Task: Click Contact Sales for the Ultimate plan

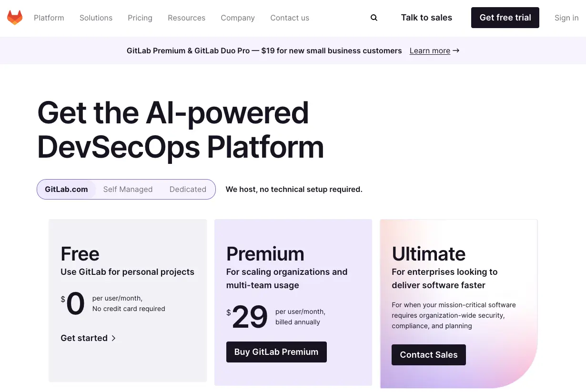Action: coord(428,355)
